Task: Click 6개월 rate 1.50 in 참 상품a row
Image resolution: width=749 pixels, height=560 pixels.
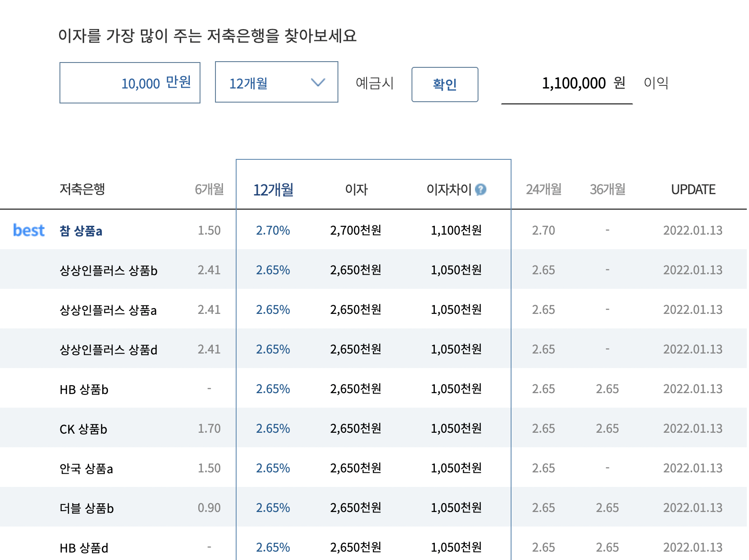Action: coord(209,230)
